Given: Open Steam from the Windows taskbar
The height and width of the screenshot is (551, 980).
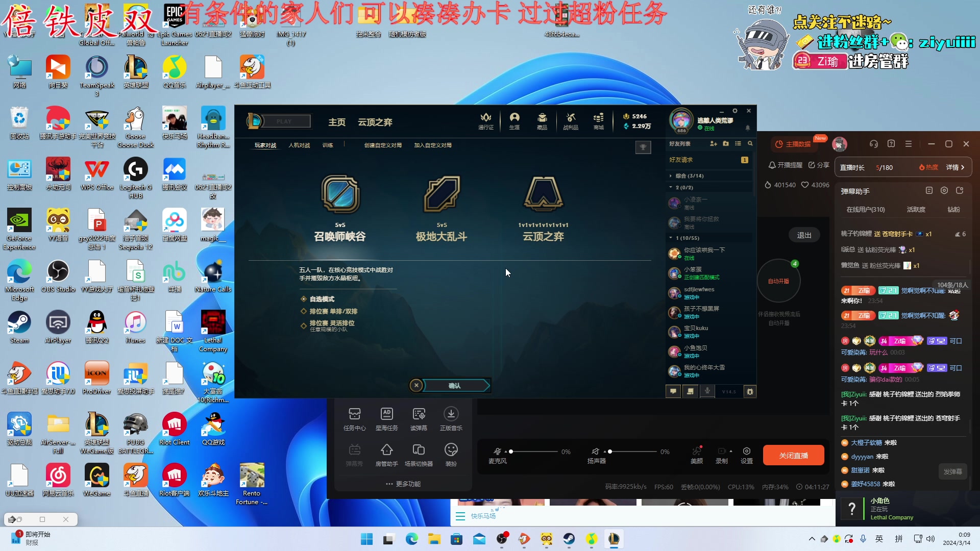Looking at the screenshot, I should pyautogui.click(x=569, y=539).
